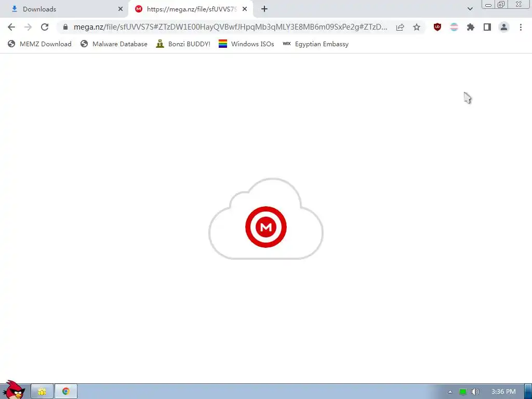Click the 3:36 PM clock
This screenshot has height=399, width=532.
click(x=503, y=392)
